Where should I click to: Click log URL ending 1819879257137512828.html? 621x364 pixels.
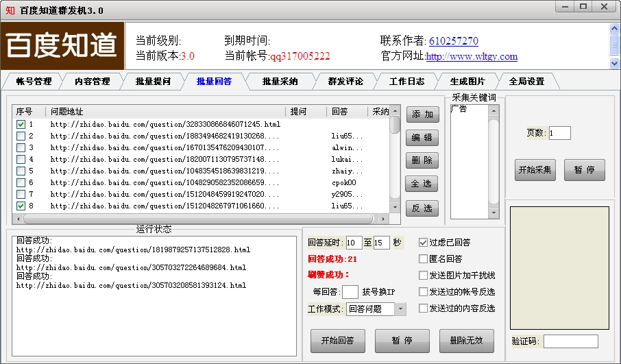[x=133, y=250]
